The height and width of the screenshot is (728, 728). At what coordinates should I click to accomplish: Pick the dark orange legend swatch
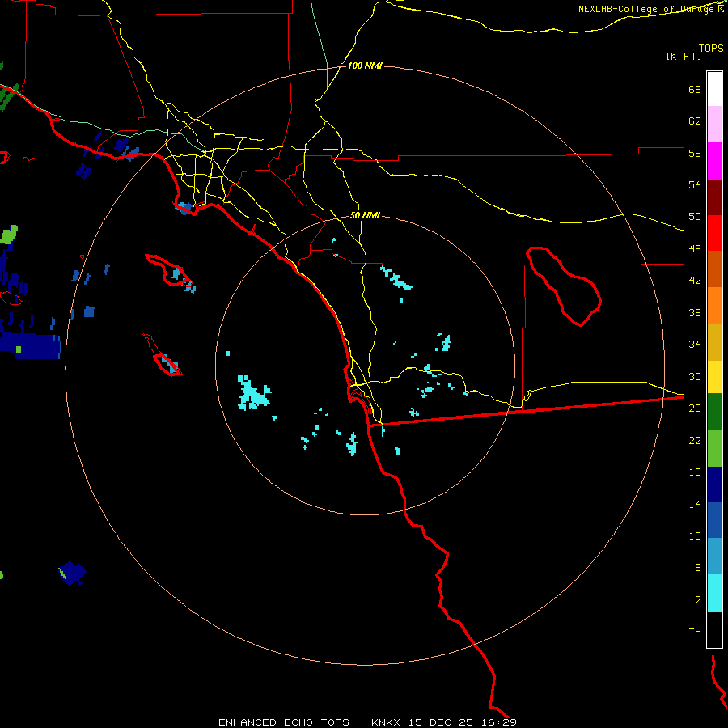[714, 269]
